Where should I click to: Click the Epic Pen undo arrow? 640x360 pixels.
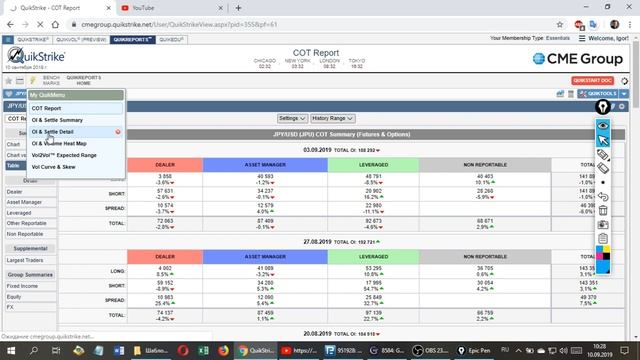(603, 197)
